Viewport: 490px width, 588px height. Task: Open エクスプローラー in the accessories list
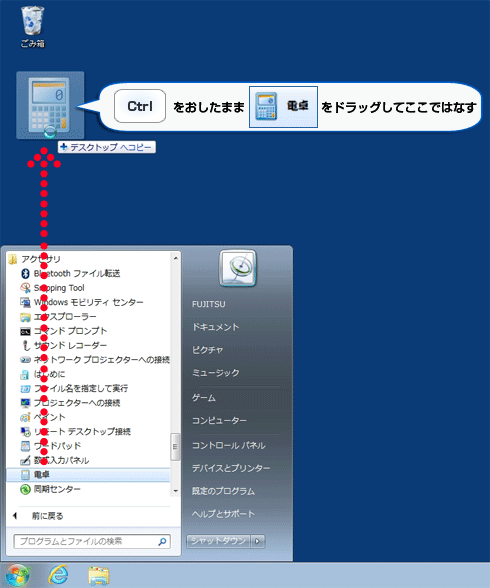click(x=58, y=316)
